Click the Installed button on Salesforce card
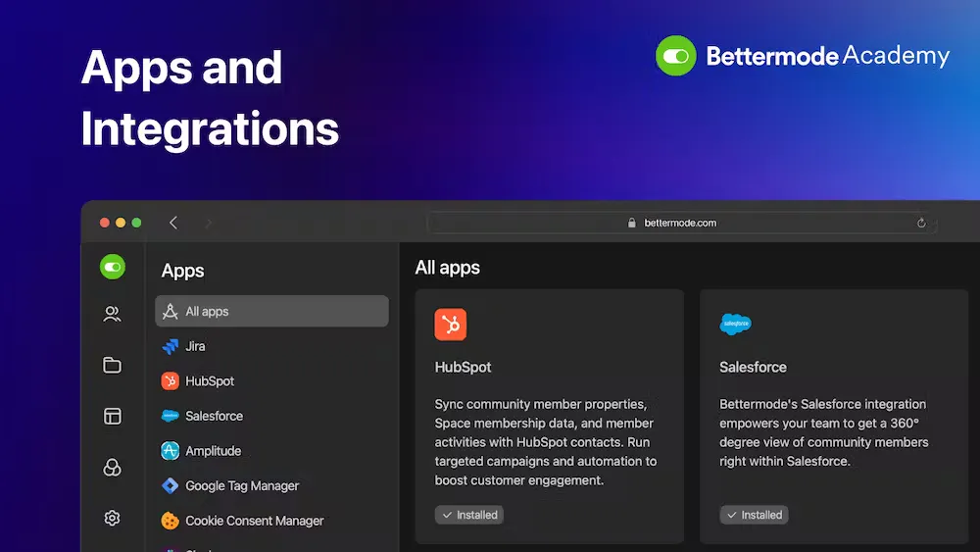Image resolution: width=980 pixels, height=552 pixels. point(754,515)
